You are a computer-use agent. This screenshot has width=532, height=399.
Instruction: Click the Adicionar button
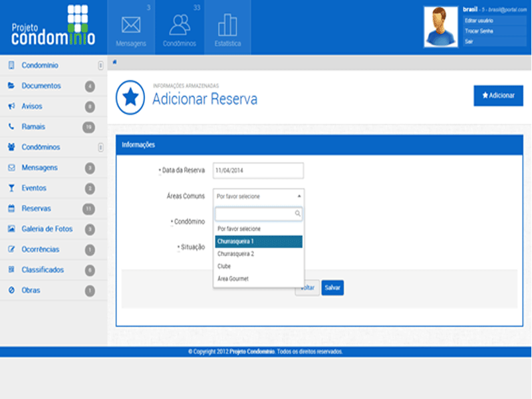498,96
